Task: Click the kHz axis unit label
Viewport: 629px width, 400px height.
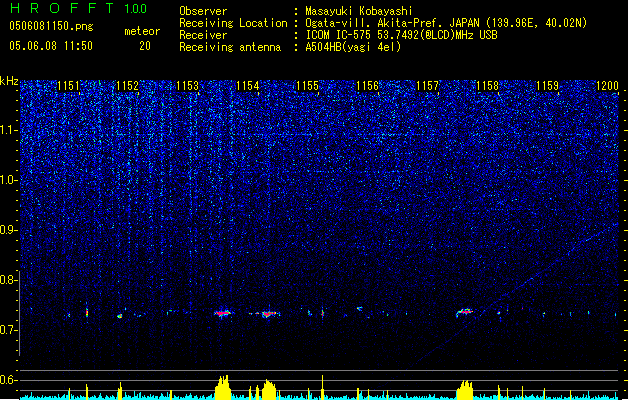Action: 9,81
